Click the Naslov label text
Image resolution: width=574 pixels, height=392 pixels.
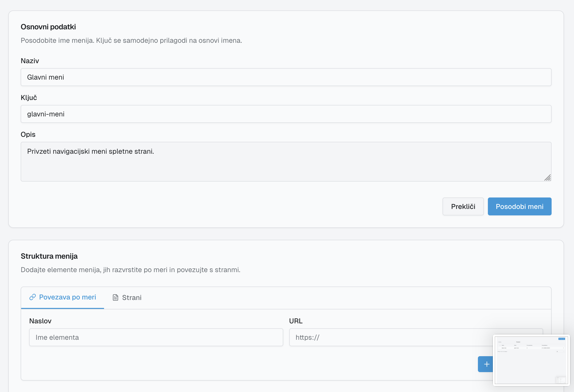[x=40, y=321]
